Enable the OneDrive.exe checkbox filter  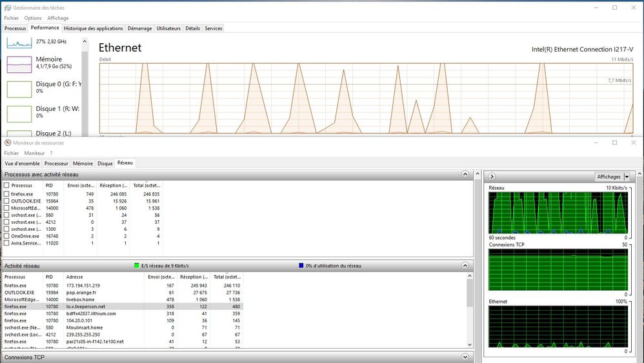pyautogui.click(x=6, y=237)
